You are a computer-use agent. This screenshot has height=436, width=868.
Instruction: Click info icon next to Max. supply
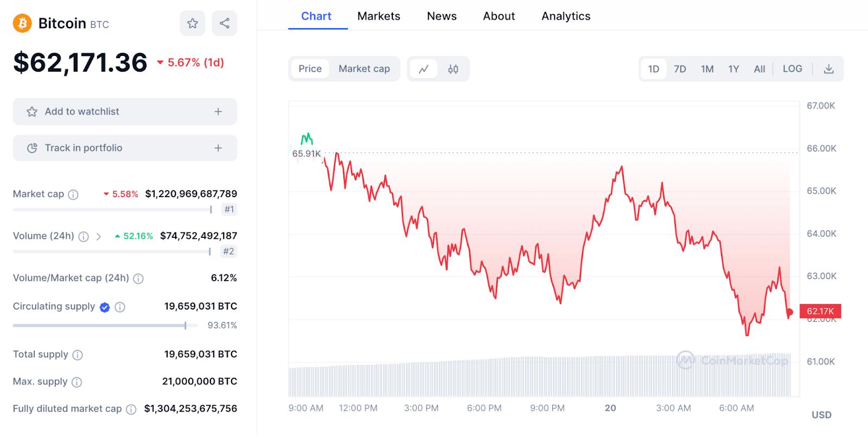(77, 382)
